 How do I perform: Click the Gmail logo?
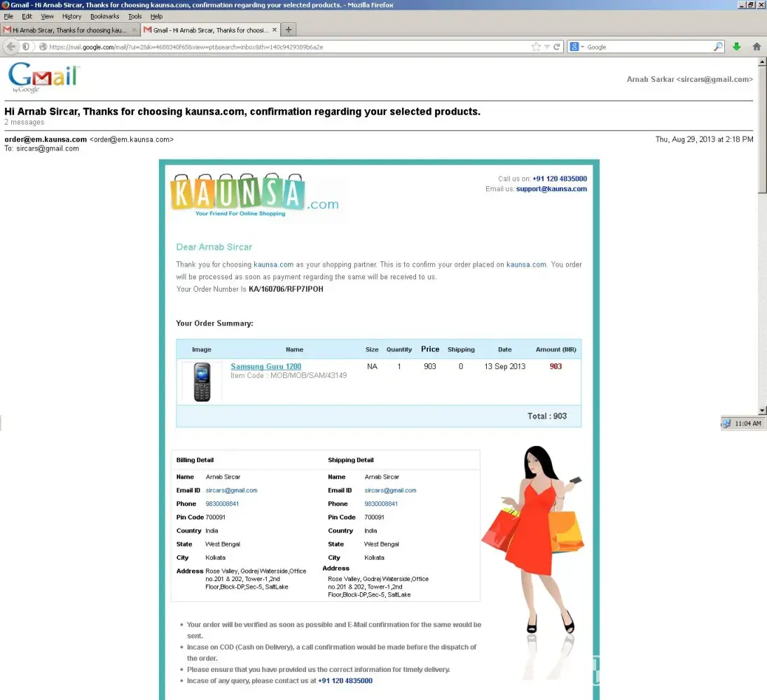click(43, 77)
